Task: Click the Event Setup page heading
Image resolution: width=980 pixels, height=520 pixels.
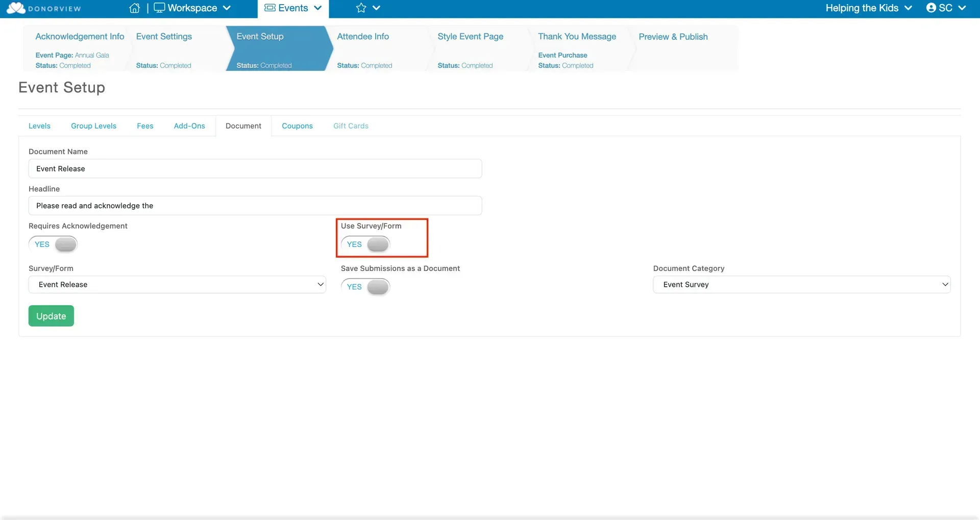Action: tap(62, 87)
